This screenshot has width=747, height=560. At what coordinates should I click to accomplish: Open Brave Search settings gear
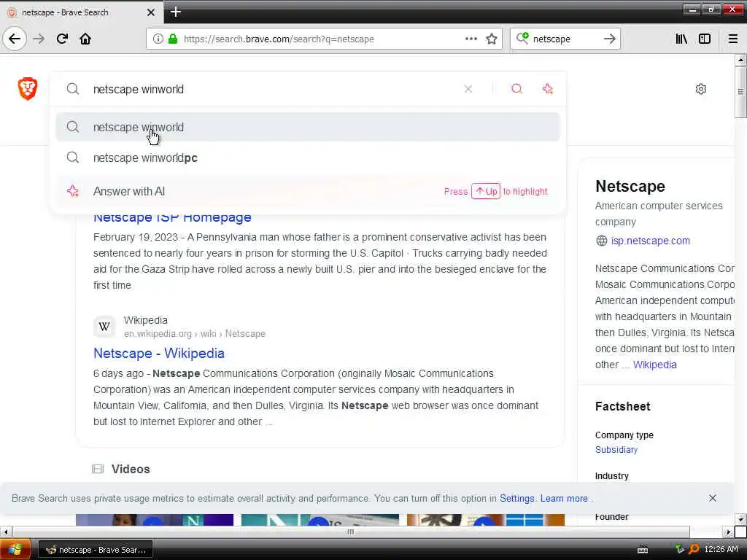coord(701,88)
